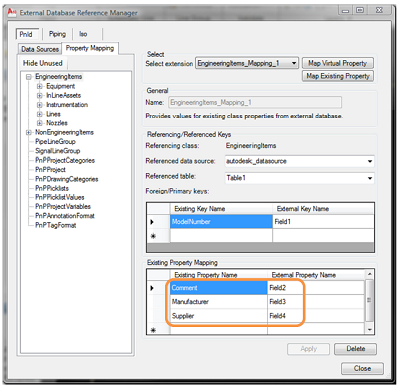The image size is (400, 387).
Task: Expand the Lines tree node
Action: 40,114
